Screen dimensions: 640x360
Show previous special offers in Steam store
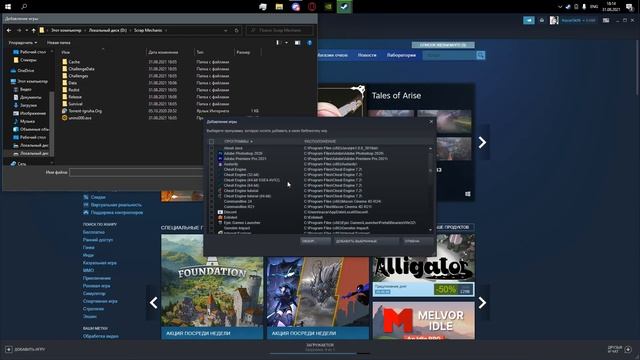[x=153, y=302]
